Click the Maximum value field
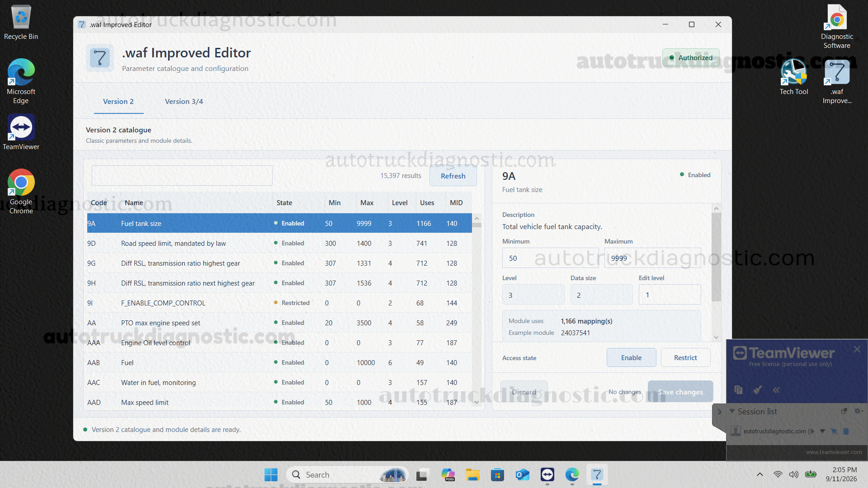The image size is (868, 488). [x=652, y=258]
